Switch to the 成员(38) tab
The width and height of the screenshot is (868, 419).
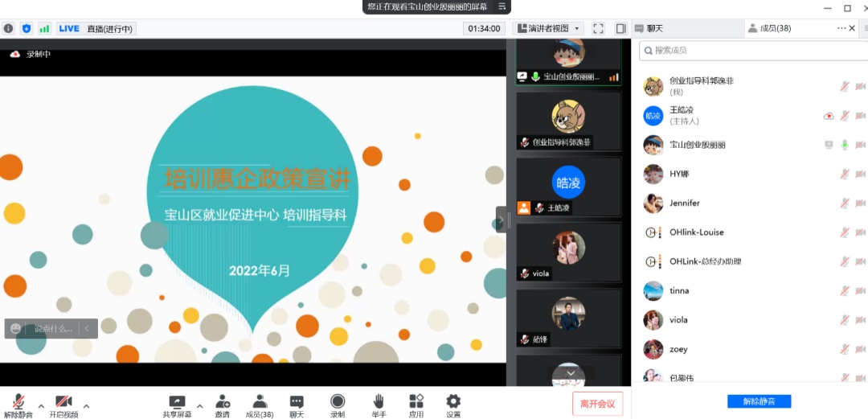click(770, 28)
